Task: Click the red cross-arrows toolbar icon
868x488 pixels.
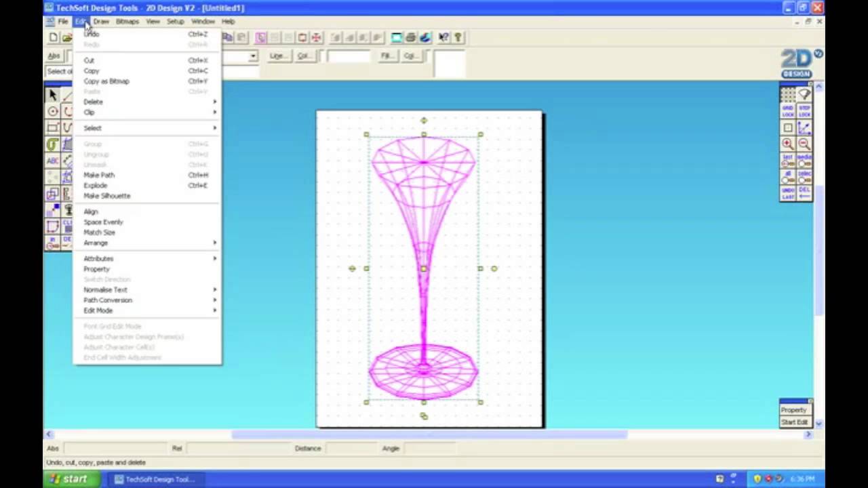Action: click(x=316, y=37)
